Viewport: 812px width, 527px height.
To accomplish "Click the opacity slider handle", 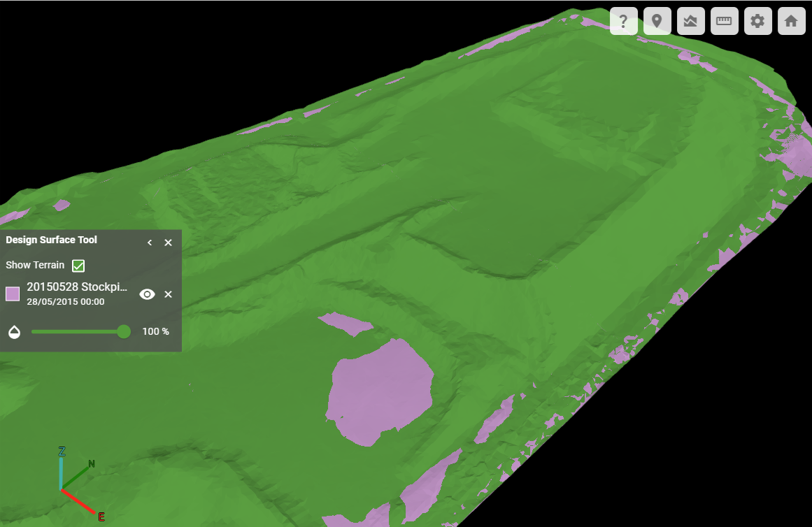I will coord(124,331).
